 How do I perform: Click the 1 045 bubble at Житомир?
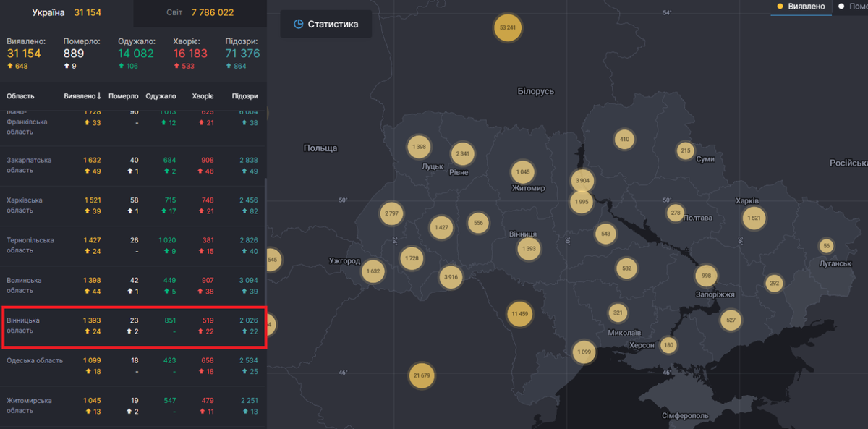pos(522,172)
